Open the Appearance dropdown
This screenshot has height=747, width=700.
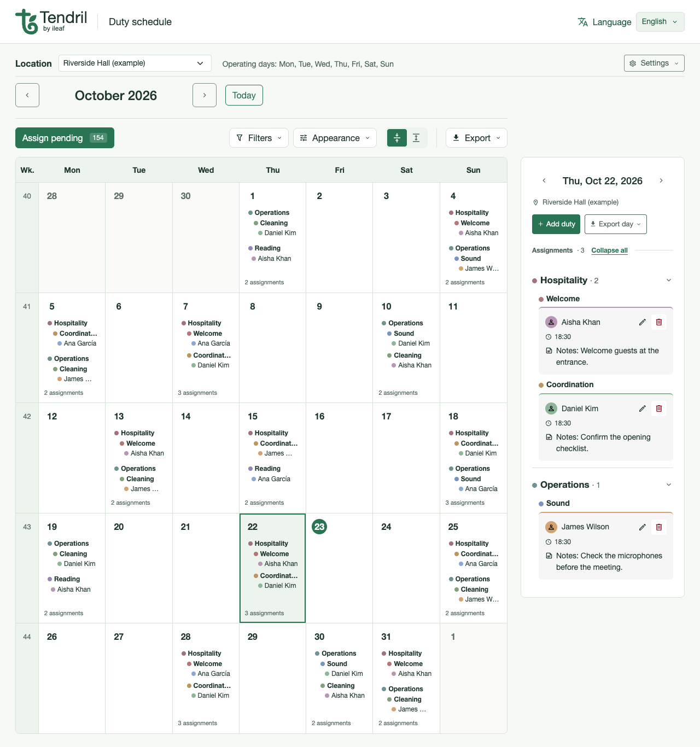pyautogui.click(x=335, y=138)
